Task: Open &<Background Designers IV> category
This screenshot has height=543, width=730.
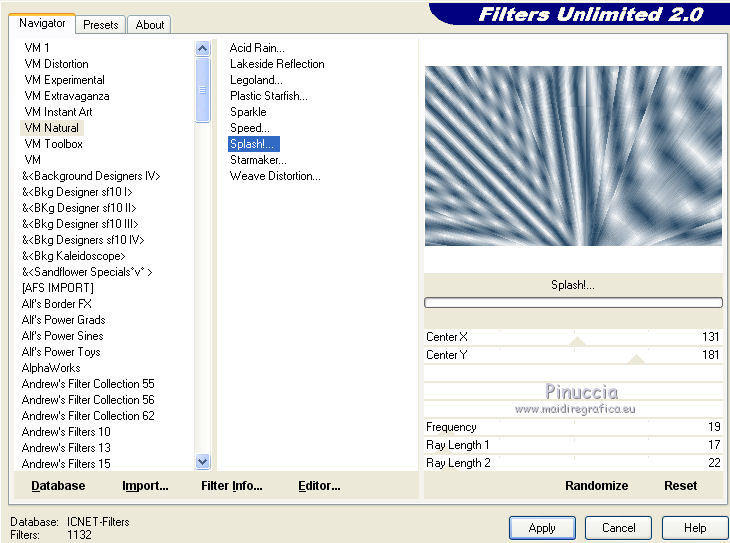Action: 91,176
